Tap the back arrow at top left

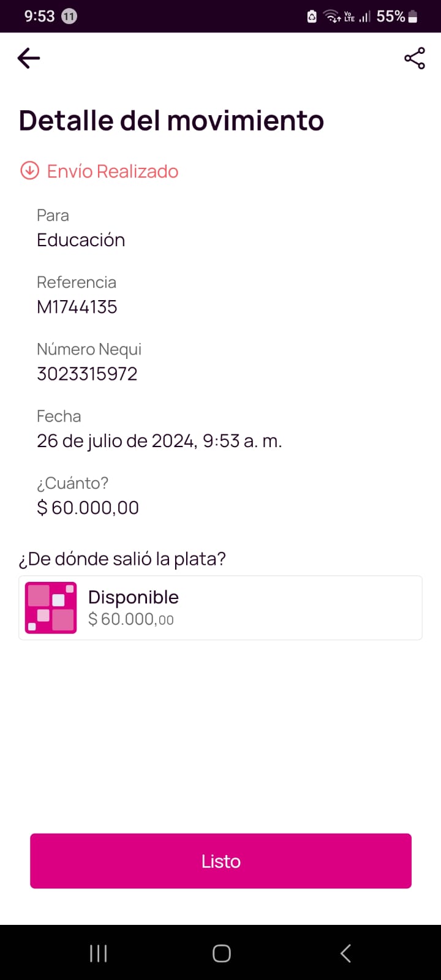[x=29, y=58]
